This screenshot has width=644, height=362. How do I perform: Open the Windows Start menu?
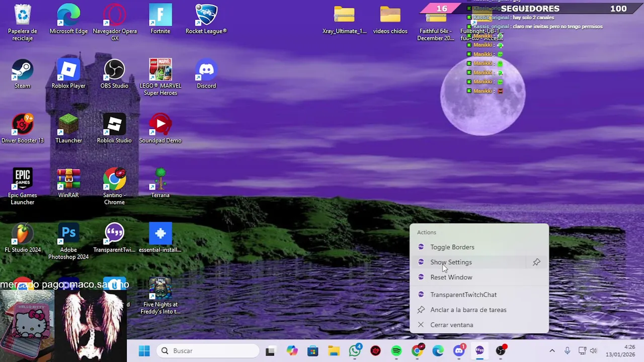click(144, 351)
